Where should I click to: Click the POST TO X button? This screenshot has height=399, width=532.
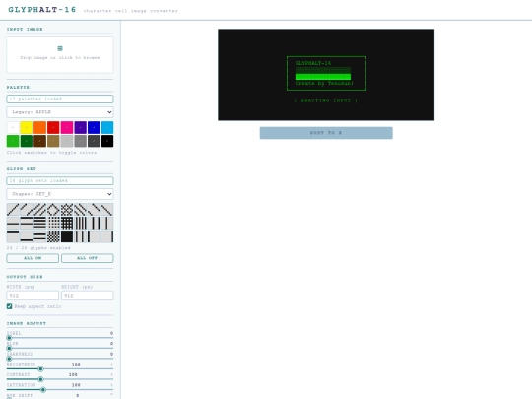coord(326,133)
